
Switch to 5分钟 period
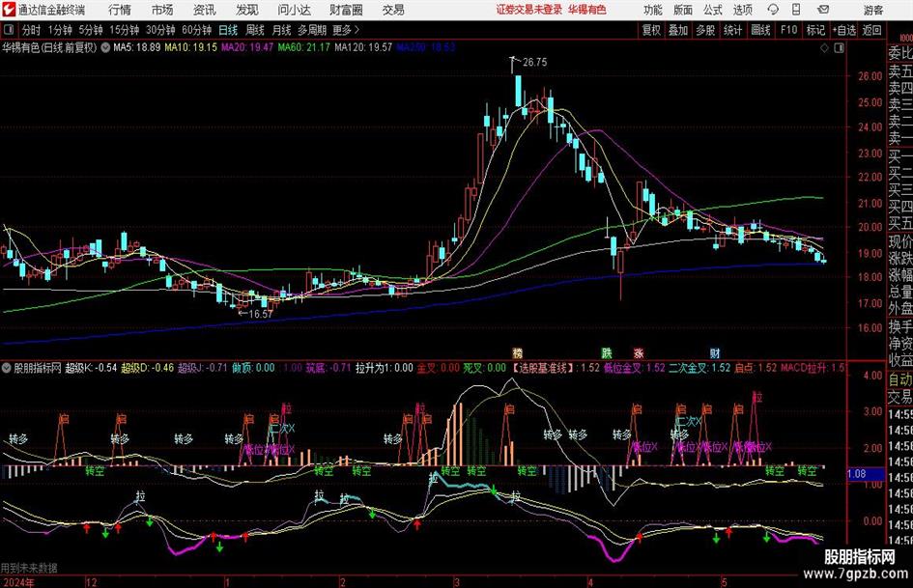point(90,30)
